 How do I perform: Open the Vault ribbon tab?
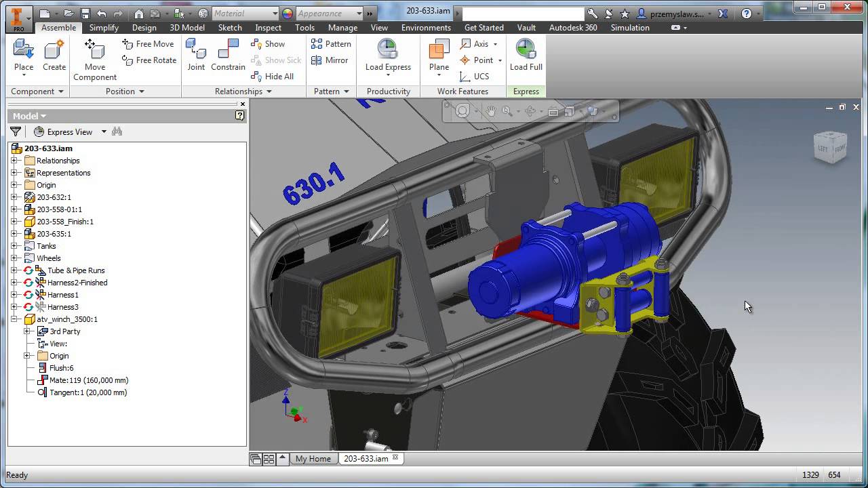[x=526, y=28]
